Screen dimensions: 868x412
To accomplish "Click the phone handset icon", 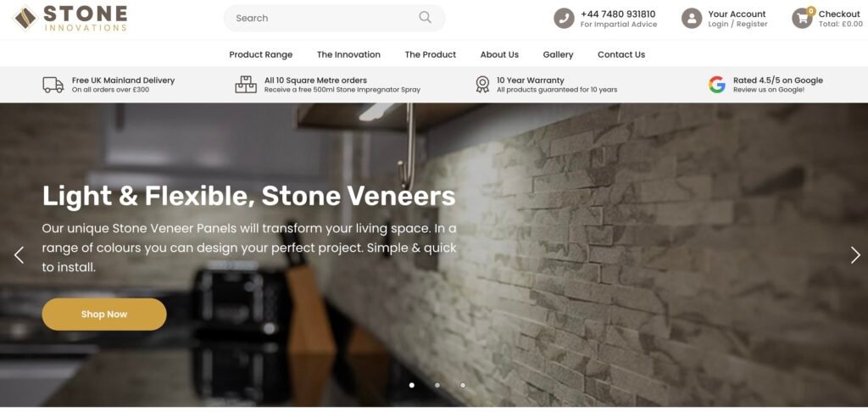I will click(564, 19).
